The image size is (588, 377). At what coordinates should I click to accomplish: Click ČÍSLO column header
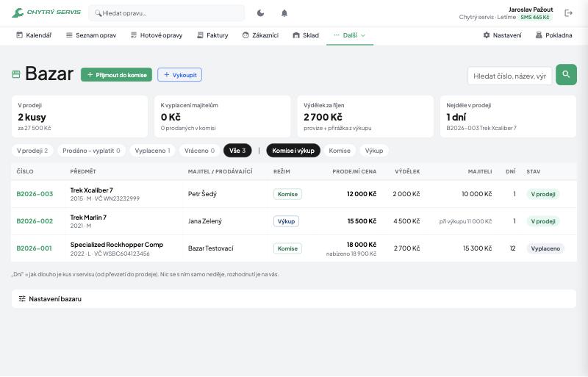[25, 171]
